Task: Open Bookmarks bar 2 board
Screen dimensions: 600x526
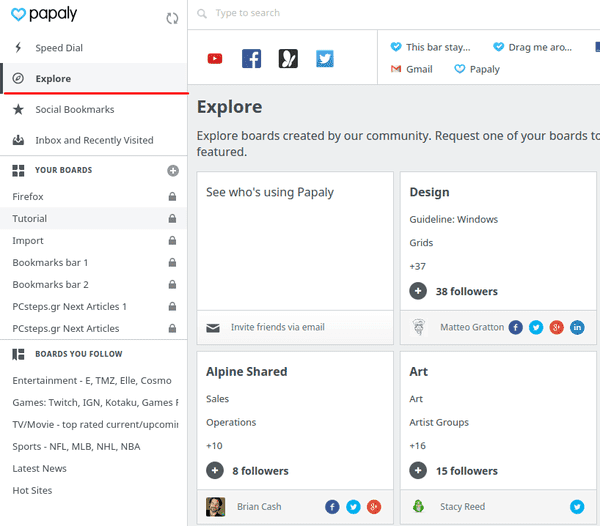Action: [x=50, y=285]
